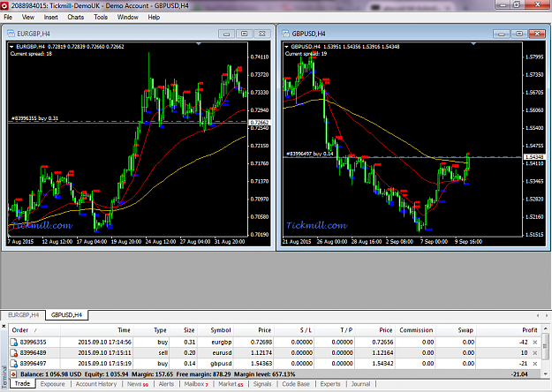Open the Account History tab
Screen dimensions: 552x392
[96, 384]
